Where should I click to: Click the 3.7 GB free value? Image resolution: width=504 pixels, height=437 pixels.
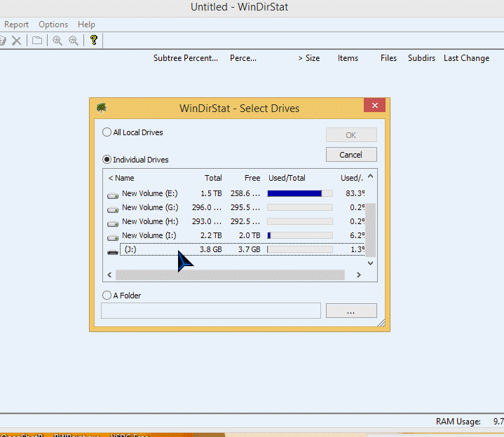click(x=250, y=249)
